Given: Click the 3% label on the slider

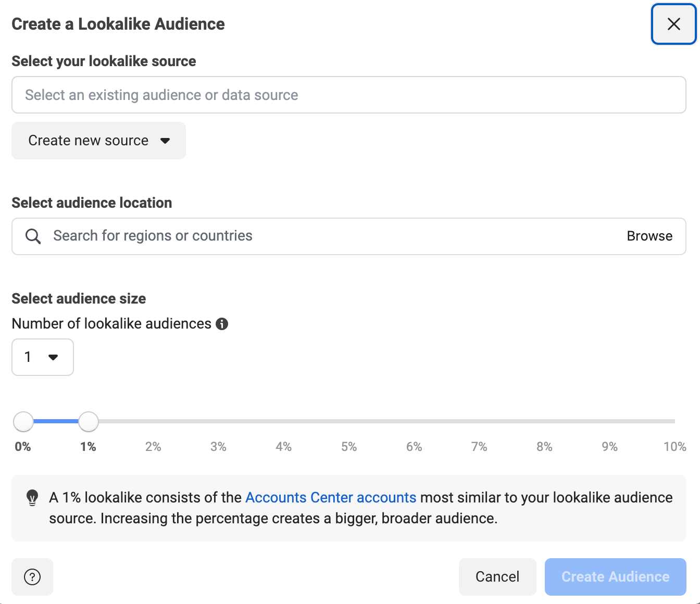Looking at the screenshot, I should (218, 447).
